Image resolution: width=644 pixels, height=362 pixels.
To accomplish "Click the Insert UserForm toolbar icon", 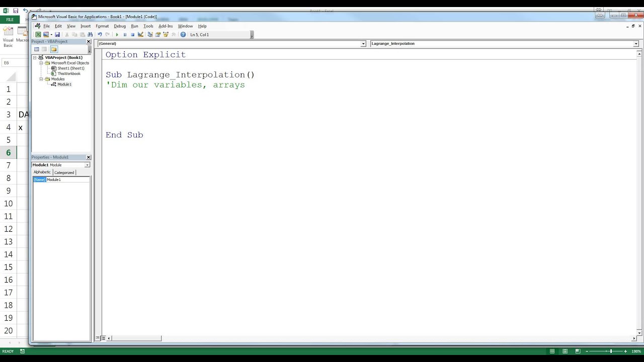I will coord(46,35).
